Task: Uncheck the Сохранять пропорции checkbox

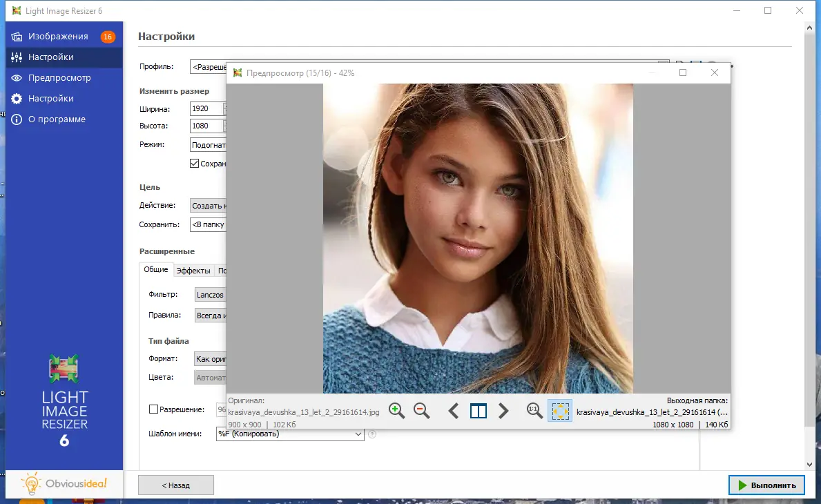Action: coord(195,163)
